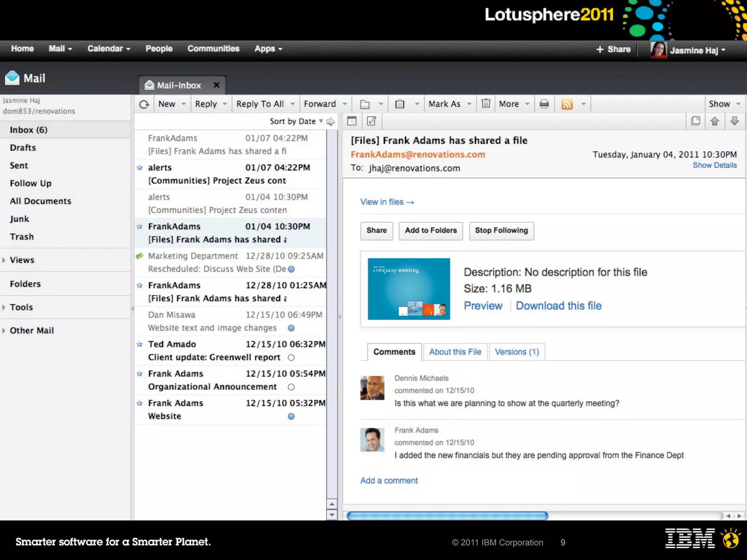
Task: Click the clipboard copy-into icon
Action: 400,104
